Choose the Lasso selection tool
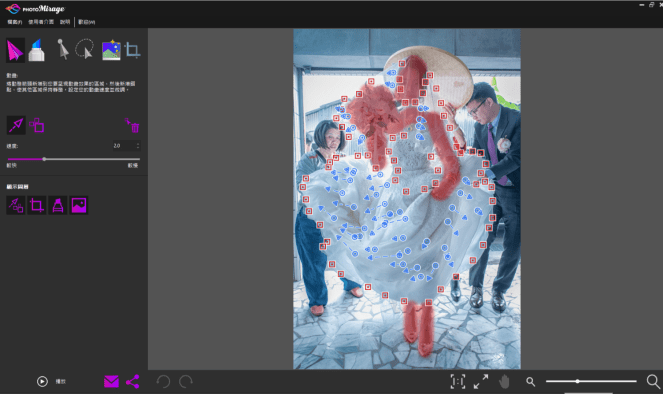 pos(85,49)
